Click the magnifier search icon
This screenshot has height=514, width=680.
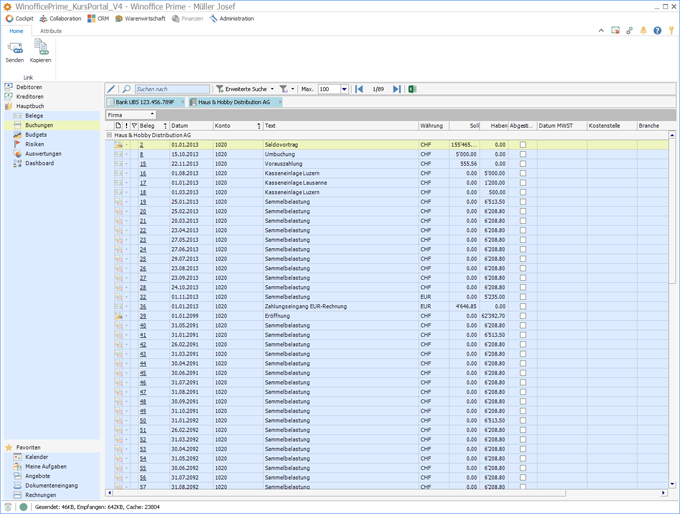127,89
